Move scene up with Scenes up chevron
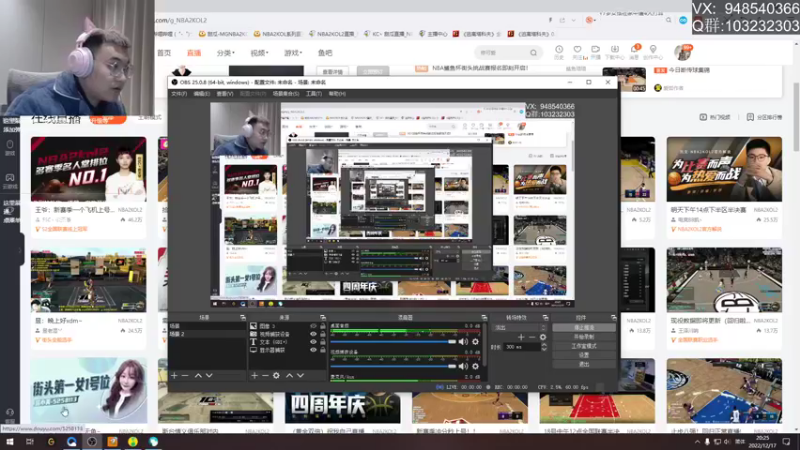Screen dimensions: 800x450 pyautogui.click(x=198, y=376)
